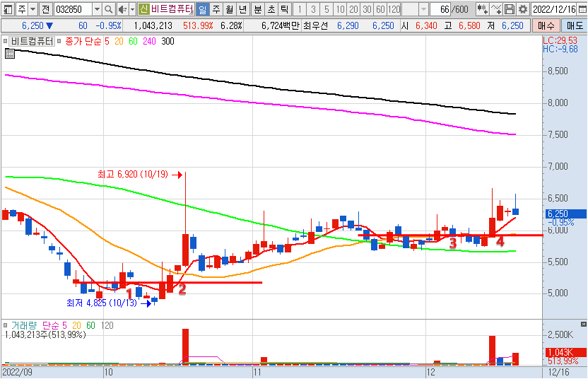Image resolution: width=588 pixels, height=379 pixels.
Task: Click the 12/16 date label on time axis
Action: 559,372
